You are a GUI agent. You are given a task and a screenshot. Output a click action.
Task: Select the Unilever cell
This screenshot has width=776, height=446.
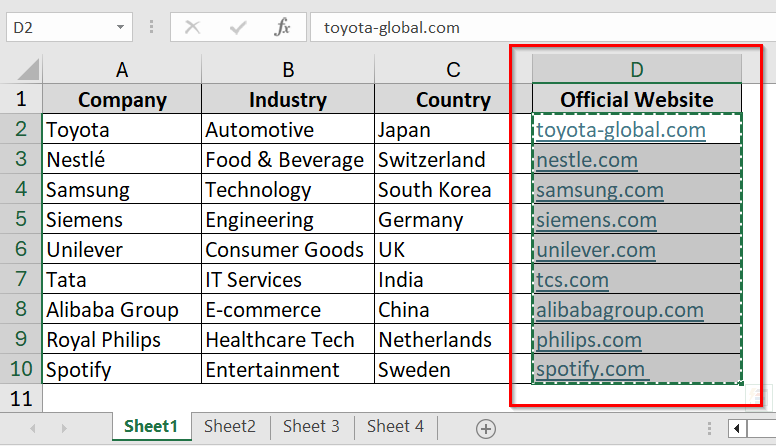122,249
